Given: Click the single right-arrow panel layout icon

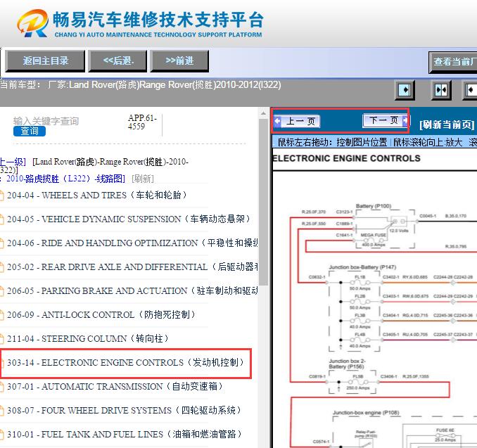Looking at the screenshot, I should (405, 90).
